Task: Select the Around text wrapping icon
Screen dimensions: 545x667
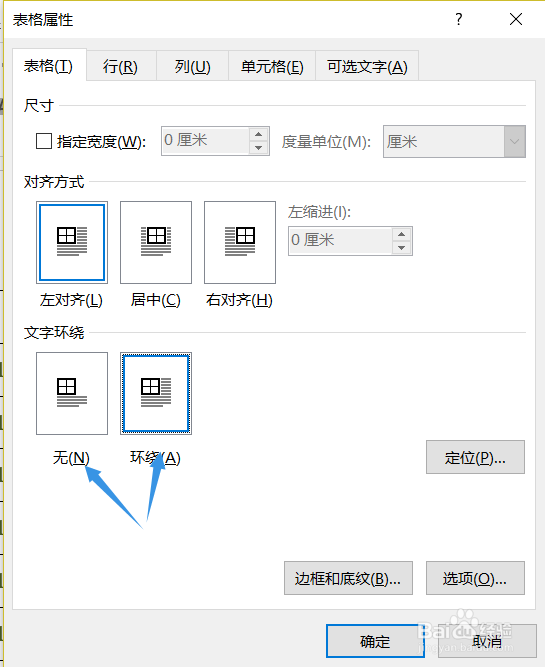Action: tap(156, 393)
